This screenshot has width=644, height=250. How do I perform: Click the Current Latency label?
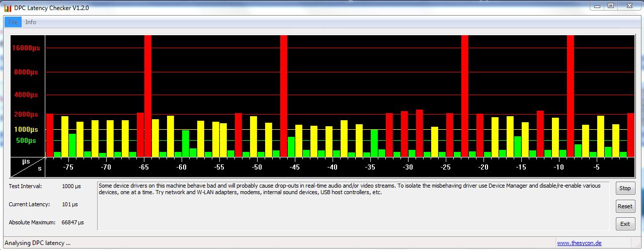tap(29, 204)
